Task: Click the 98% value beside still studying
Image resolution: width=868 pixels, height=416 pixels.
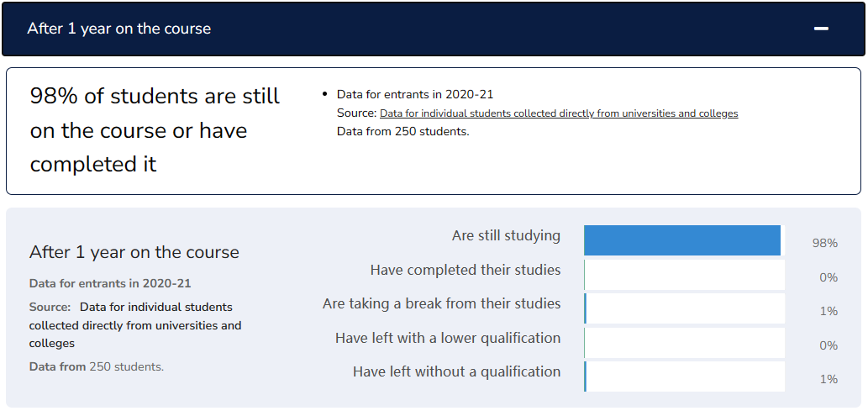Action: pos(825,243)
